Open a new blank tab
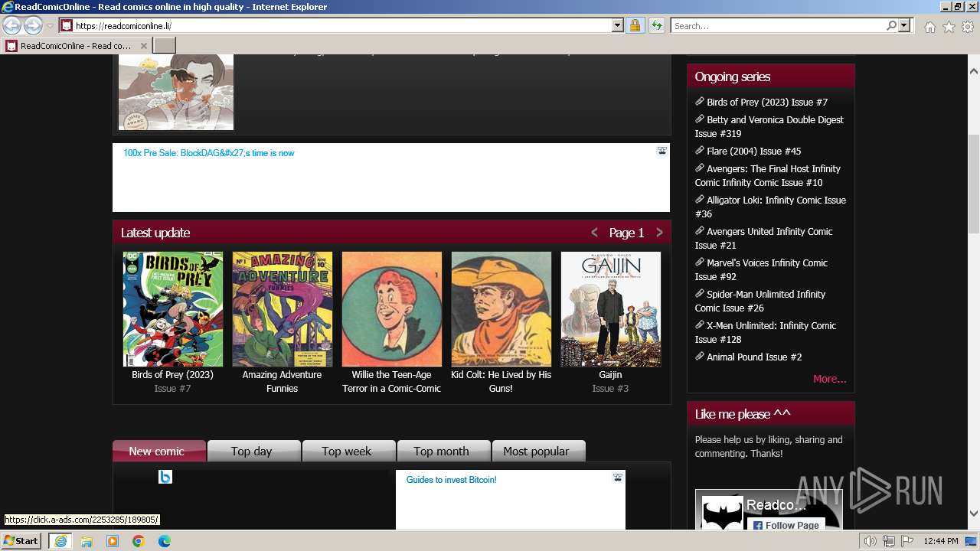 [x=165, y=46]
